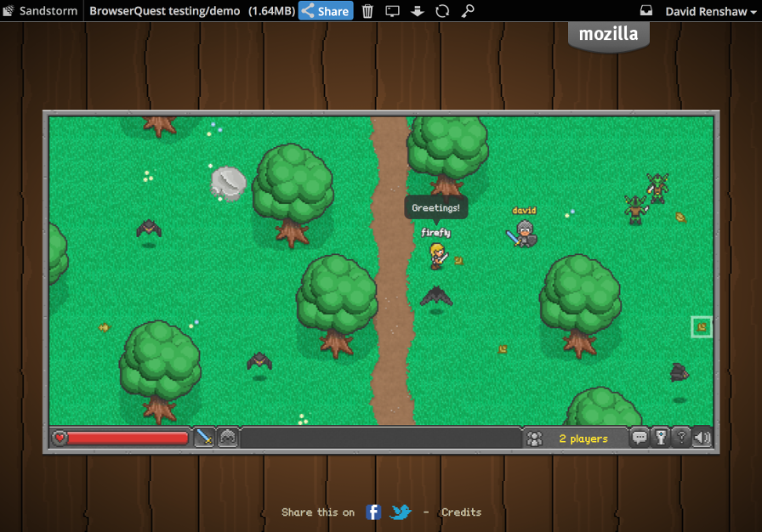
Task: Open the David Renshaw account dropdown
Action: [x=711, y=11]
